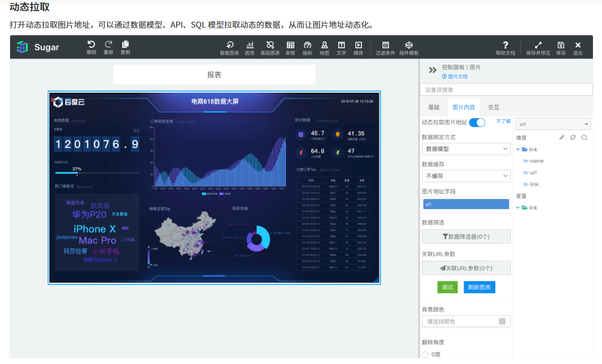602x364 pixels.
Task: Select the 0度 rotation radio button
Action: click(x=425, y=354)
